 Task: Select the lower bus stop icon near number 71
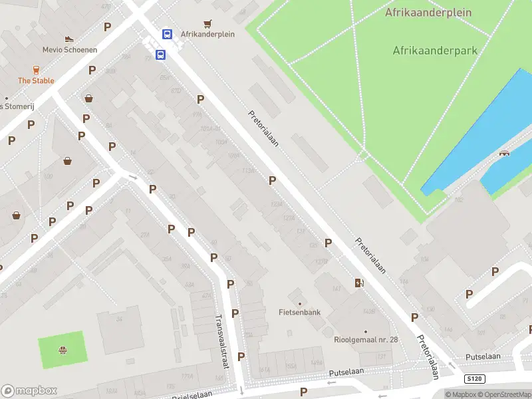tap(160, 55)
